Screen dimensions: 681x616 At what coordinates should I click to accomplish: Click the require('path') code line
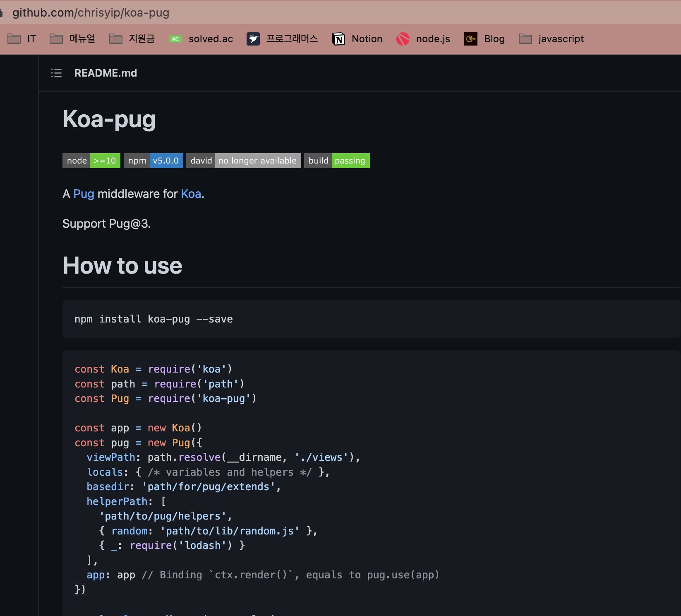tap(159, 384)
